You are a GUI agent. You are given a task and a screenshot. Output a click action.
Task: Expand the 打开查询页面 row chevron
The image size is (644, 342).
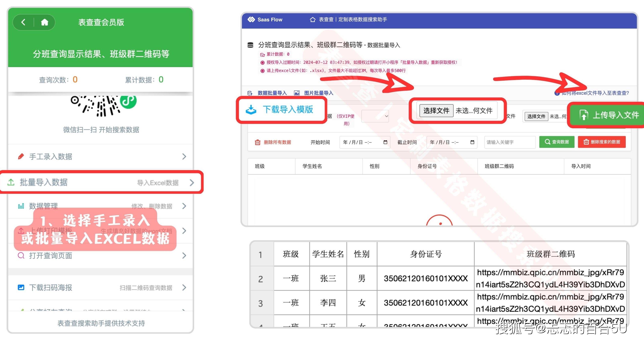pos(184,256)
